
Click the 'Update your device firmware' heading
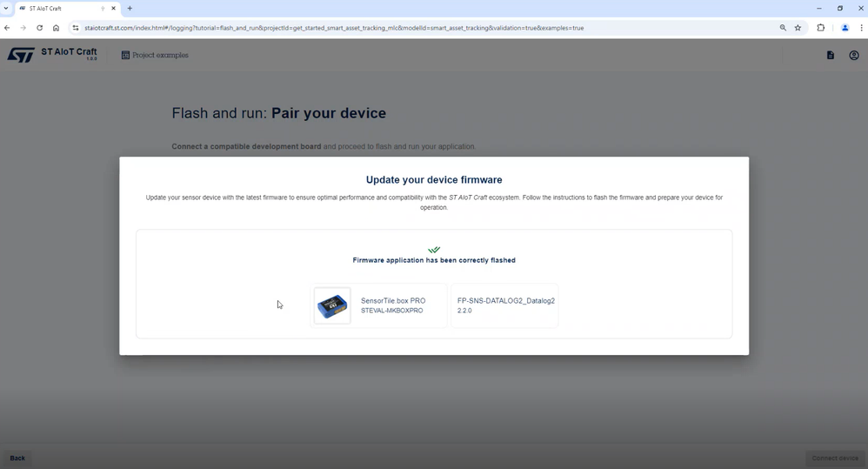pos(434,180)
